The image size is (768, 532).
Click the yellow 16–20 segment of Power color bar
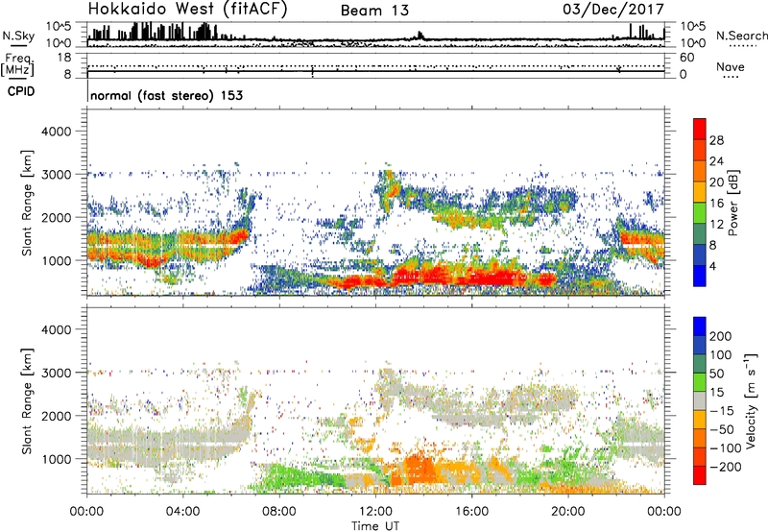700,191
